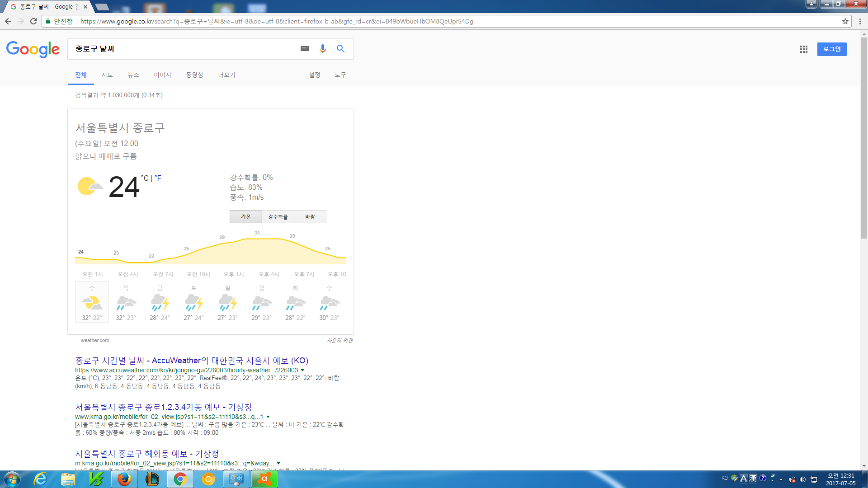Switch to the 뉴스 search tab
Screen dimensions: 868x488
tap(133, 75)
